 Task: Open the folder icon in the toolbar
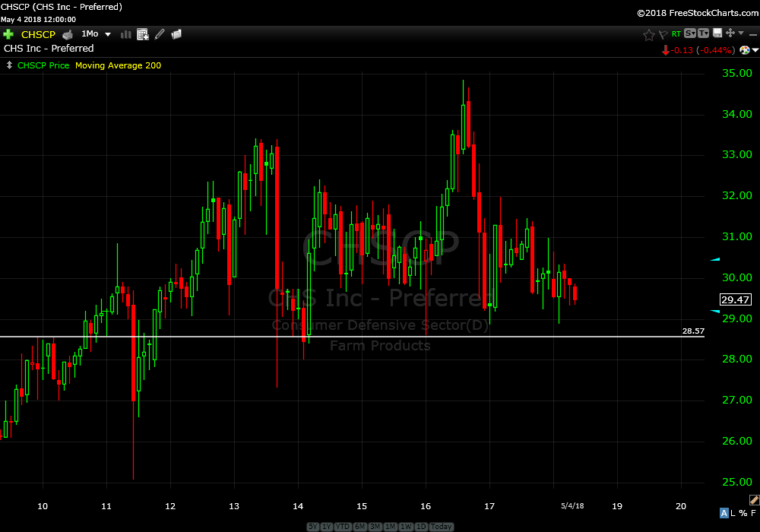(176, 34)
